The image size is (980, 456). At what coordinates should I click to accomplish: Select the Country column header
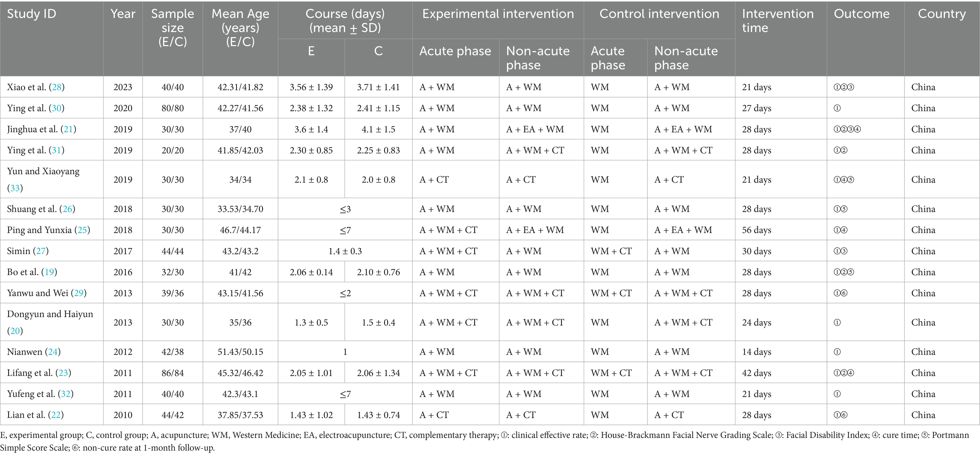pos(942,14)
